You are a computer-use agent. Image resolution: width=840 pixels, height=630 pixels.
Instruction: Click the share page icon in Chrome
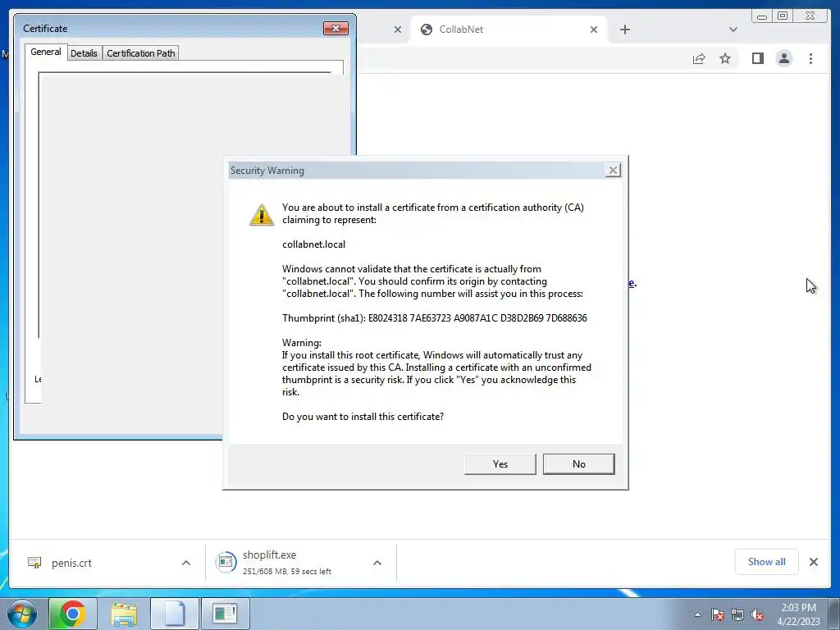pyautogui.click(x=699, y=58)
